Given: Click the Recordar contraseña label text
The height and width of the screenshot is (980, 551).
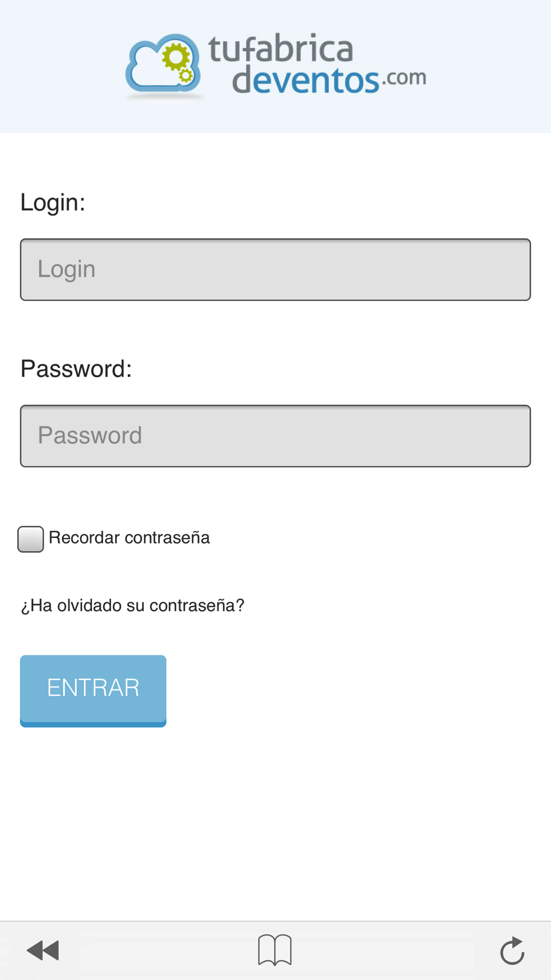Looking at the screenshot, I should 129,537.
